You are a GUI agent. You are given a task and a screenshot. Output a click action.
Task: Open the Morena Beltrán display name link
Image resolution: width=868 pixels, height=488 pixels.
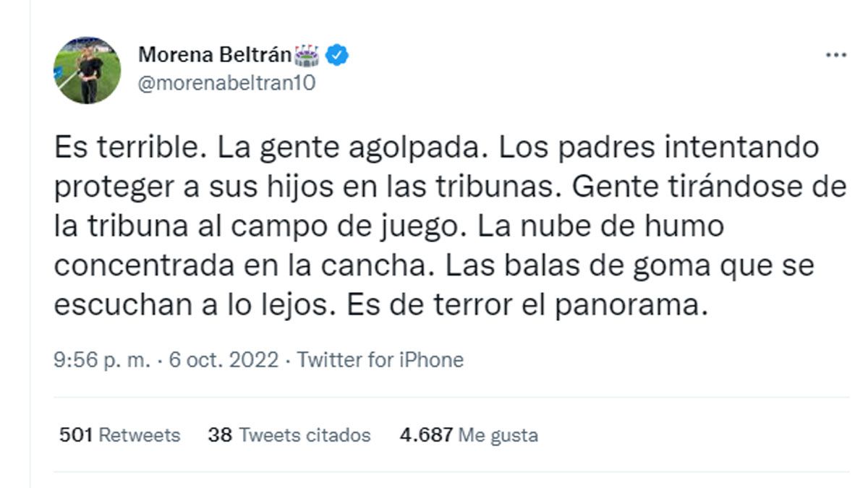[x=214, y=54]
